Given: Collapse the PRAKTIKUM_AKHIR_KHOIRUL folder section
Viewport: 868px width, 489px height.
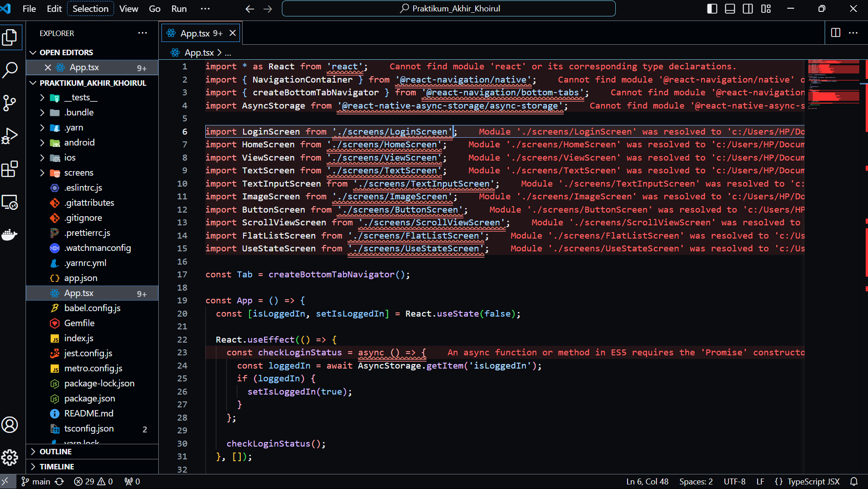Looking at the screenshot, I should (92, 83).
